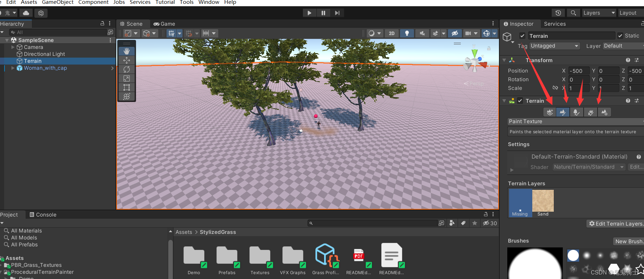The image size is (644, 279).
Task: Open material help icon for Default-Terrain-Standard
Action: point(639,157)
